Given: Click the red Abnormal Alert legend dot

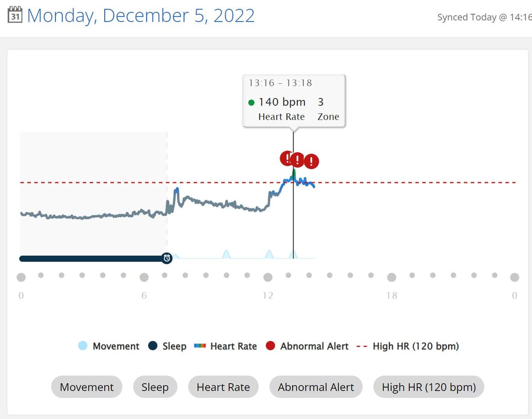Looking at the screenshot, I should [270, 346].
